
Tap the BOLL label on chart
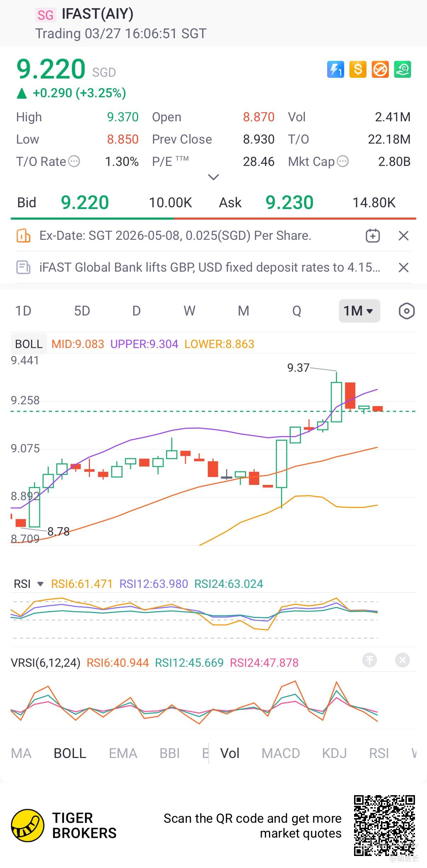(x=29, y=344)
